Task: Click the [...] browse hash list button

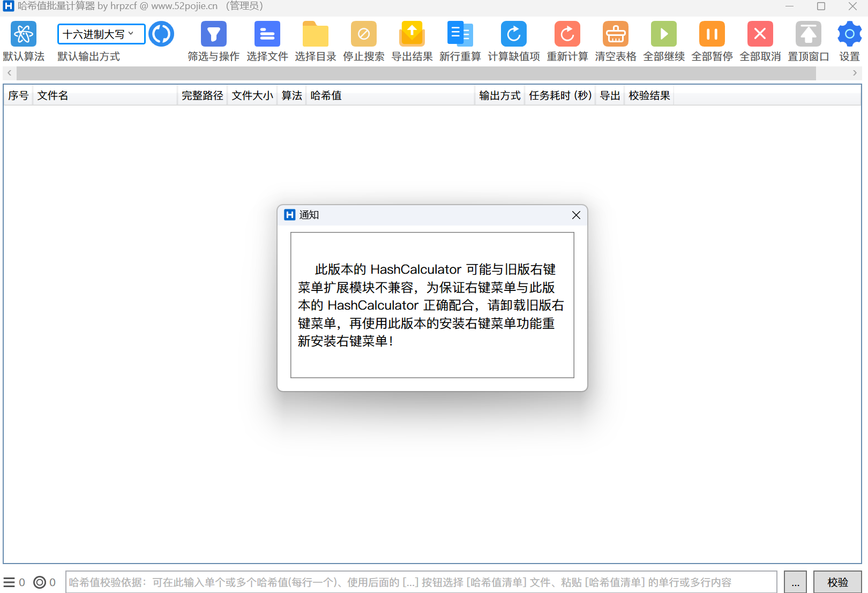Action: coord(796,582)
